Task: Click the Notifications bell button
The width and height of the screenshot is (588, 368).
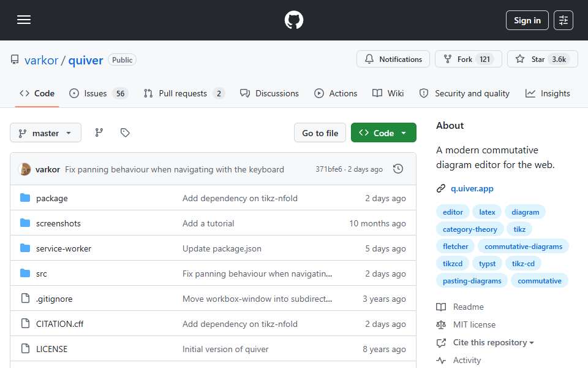Action: [x=393, y=59]
